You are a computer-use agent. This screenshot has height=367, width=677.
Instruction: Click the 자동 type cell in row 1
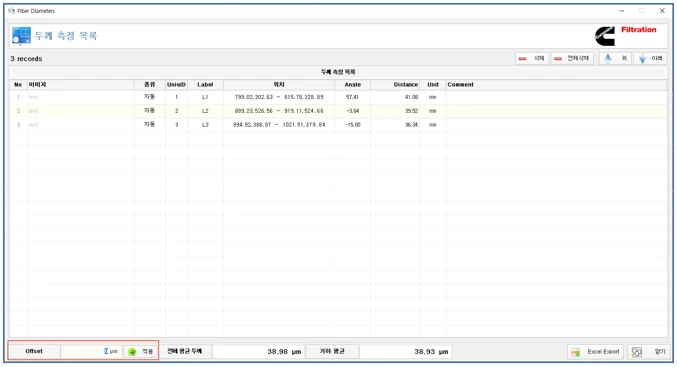tap(149, 97)
